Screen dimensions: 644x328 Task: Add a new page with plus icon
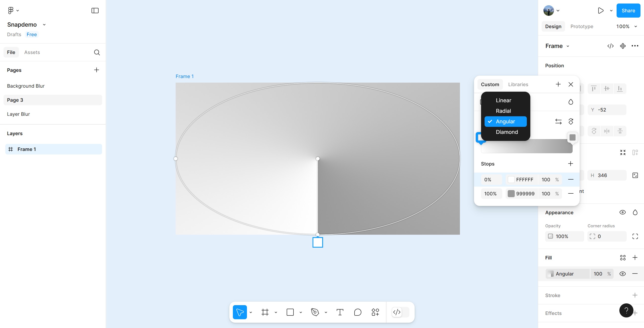coord(96,70)
